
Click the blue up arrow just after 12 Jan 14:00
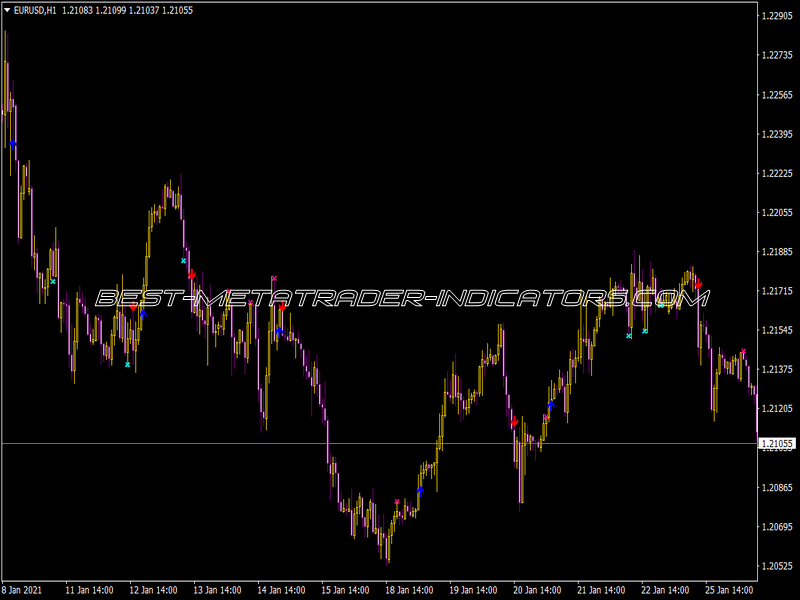click(x=143, y=314)
